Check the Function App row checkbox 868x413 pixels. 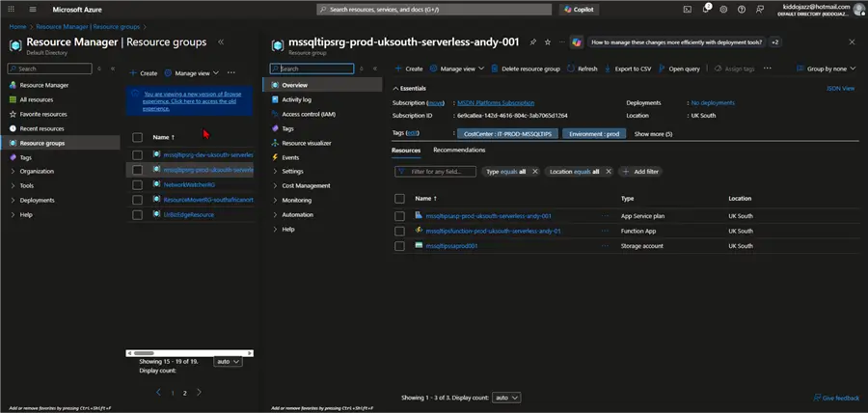399,231
